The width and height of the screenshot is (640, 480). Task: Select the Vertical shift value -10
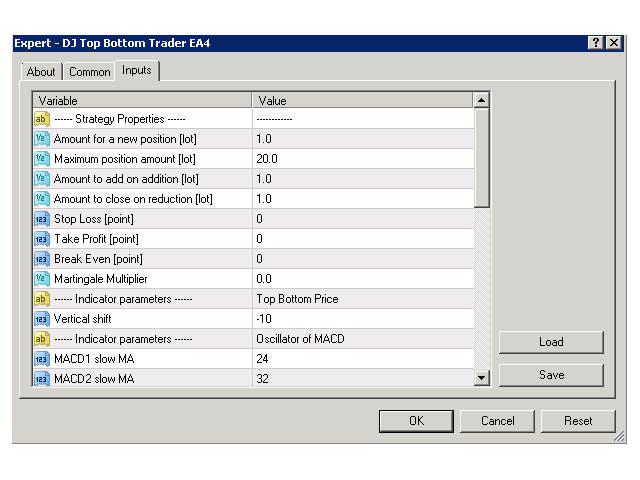264,319
